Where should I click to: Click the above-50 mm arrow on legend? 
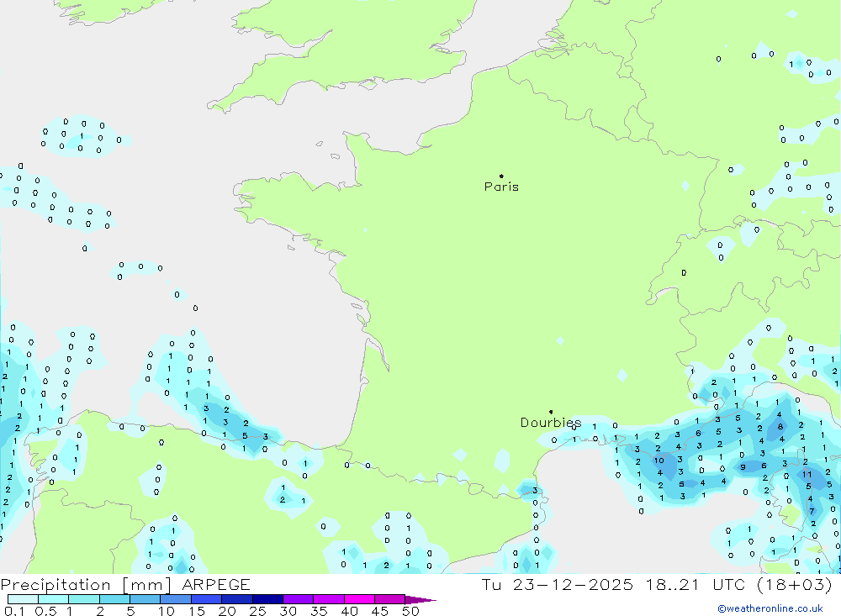pyautogui.click(x=421, y=600)
